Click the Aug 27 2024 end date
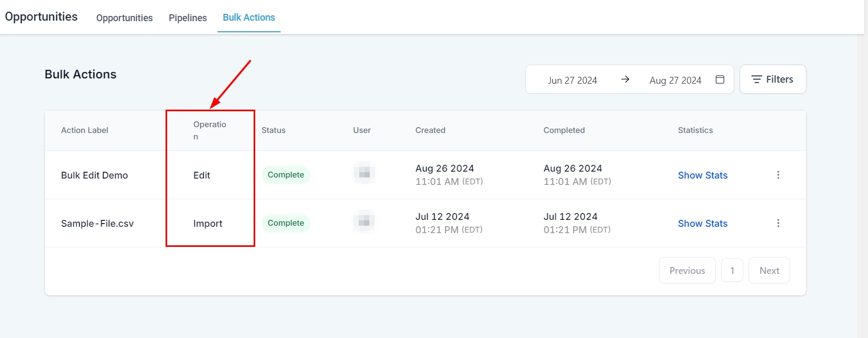Screen dimensions: 868x338 675,80
